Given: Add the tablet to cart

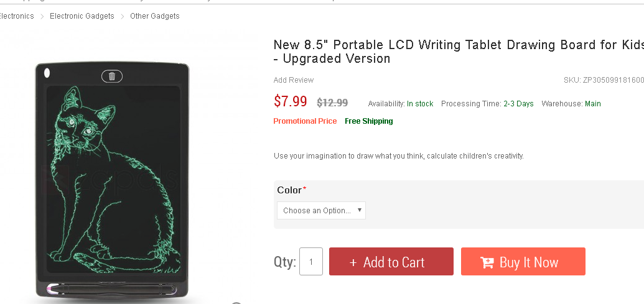Looking at the screenshot, I should pos(391,261).
